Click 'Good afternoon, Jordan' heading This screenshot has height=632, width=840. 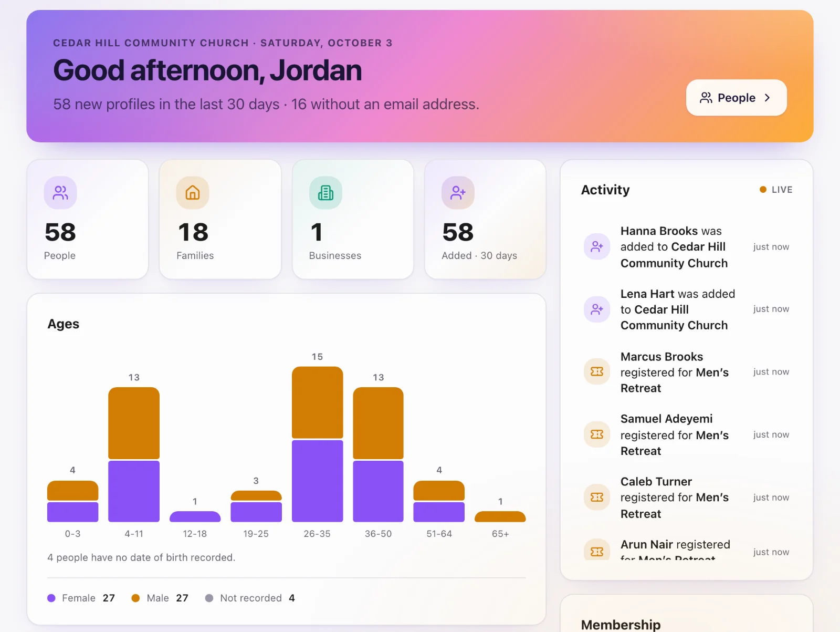207,70
